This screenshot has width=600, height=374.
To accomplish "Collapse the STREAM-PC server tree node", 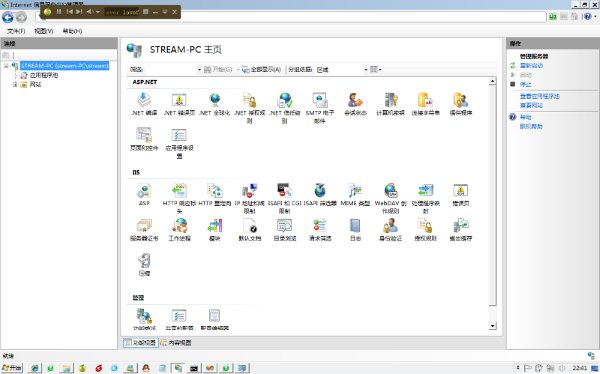I will tap(6, 66).
